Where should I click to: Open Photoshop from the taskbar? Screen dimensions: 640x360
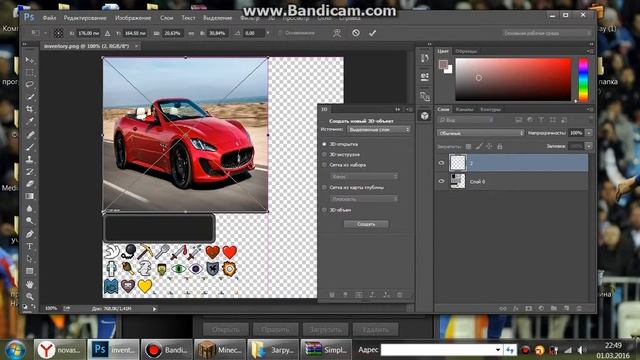click(113, 350)
